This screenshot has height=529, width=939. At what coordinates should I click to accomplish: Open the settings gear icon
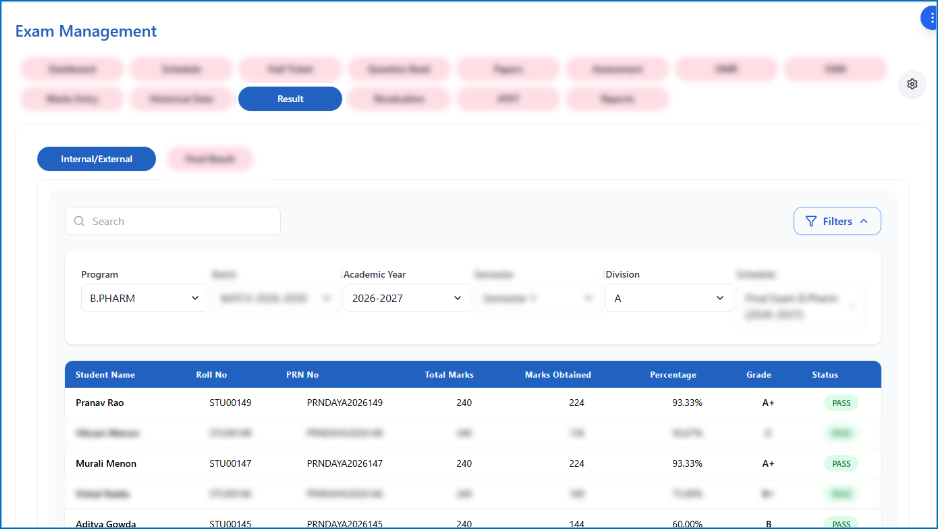911,84
